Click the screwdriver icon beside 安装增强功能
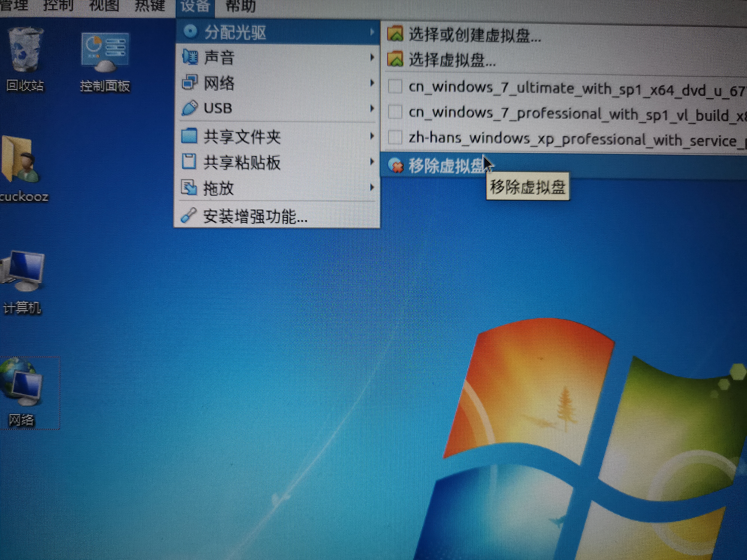Screen dimensions: 747x560 [188, 215]
